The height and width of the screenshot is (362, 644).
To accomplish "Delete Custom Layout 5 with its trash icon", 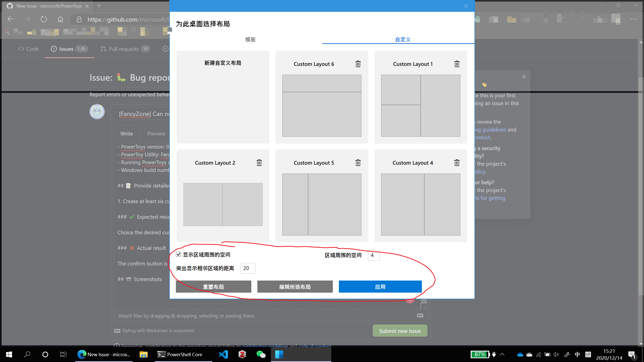I will [358, 163].
